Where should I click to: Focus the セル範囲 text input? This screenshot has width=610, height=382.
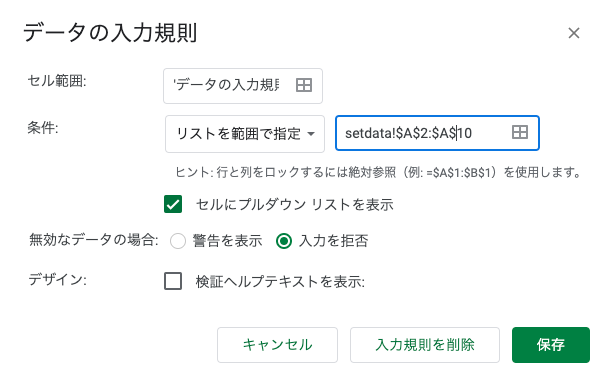226,85
